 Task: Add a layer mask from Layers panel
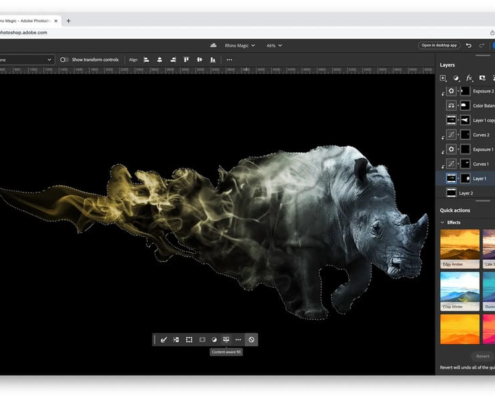pos(482,78)
